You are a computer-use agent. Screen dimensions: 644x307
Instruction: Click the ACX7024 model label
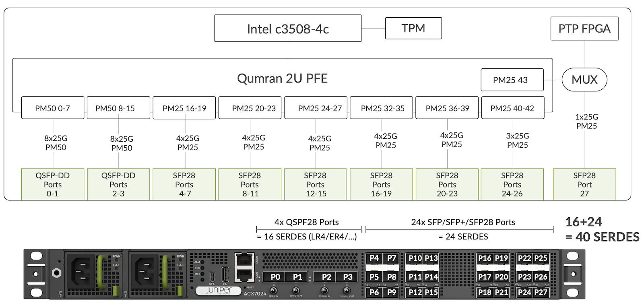255,294
